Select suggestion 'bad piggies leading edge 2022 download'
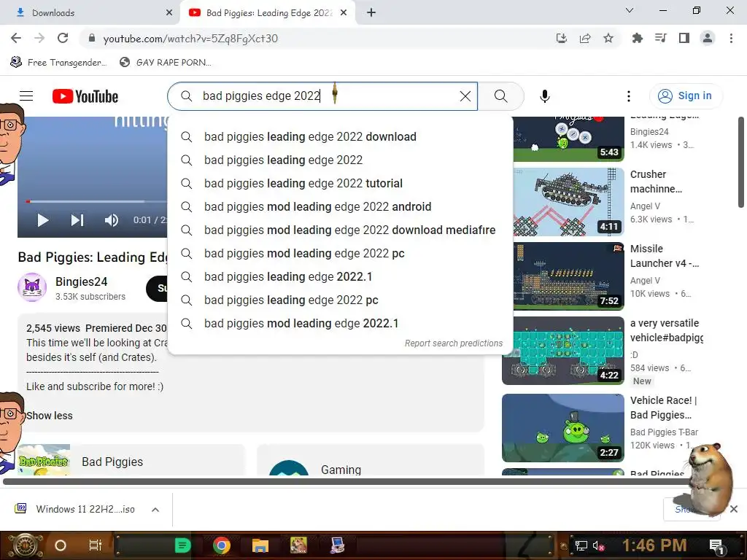The width and height of the screenshot is (747, 560). coord(340,136)
